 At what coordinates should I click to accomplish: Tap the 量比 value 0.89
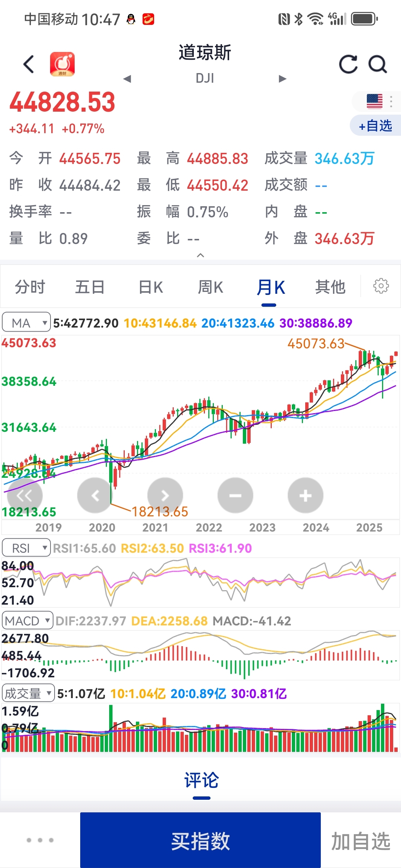pos(74,239)
